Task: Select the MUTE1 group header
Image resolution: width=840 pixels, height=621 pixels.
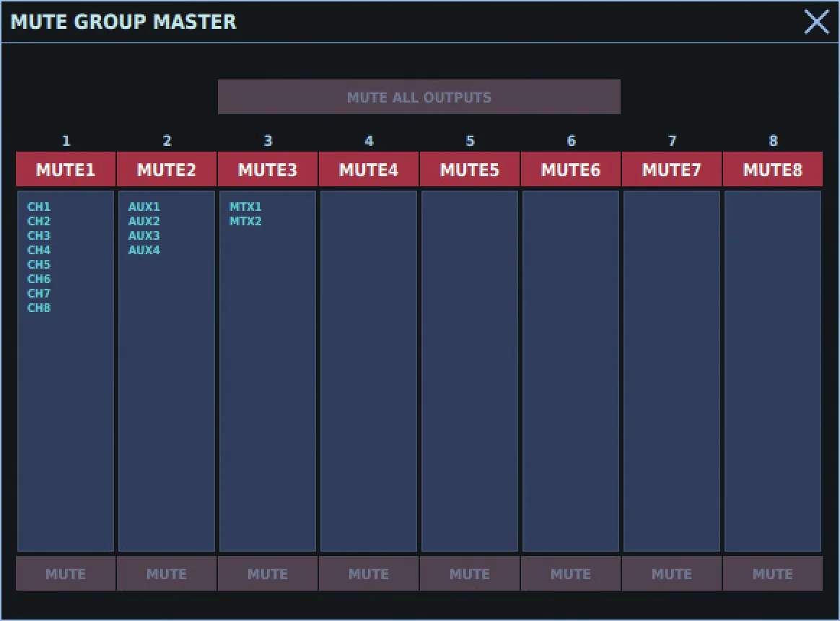Action: [x=66, y=170]
